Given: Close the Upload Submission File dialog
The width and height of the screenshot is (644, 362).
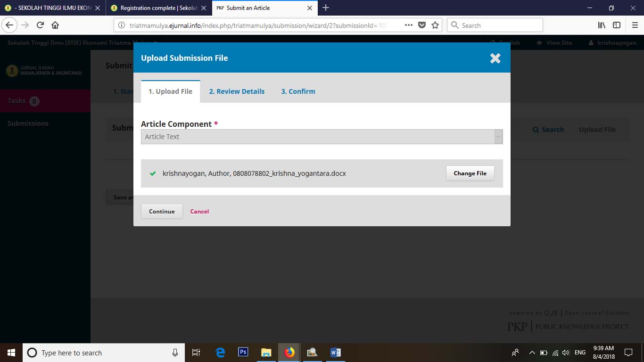Looking at the screenshot, I should click(495, 58).
